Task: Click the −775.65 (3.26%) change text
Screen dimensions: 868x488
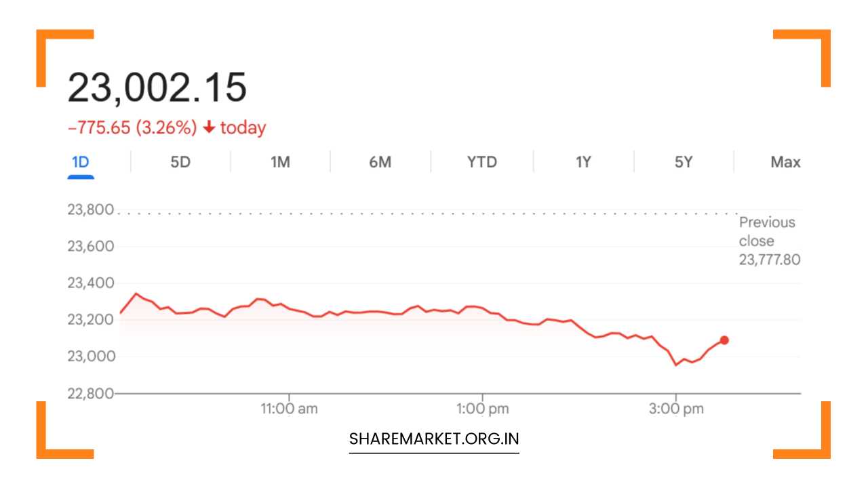Action: pyautogui.click(x=132, y=127)
